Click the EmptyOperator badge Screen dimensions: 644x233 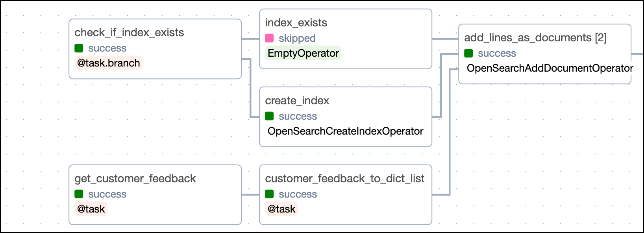[303, 53]
